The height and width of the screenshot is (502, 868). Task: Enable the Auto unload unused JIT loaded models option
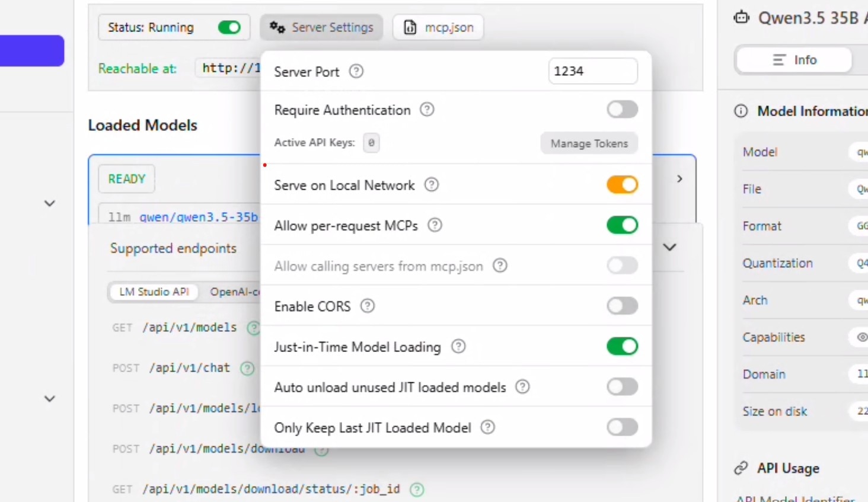coord(621,386)
